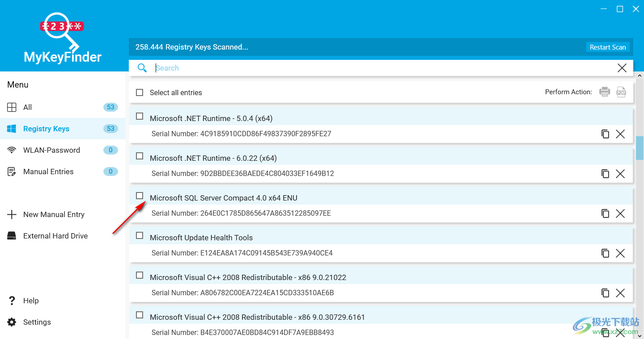Screen dimensions: 644x339
Task: Click serial number 264E0C1785D865647A863512285097EE
Action: pos(266,213)
